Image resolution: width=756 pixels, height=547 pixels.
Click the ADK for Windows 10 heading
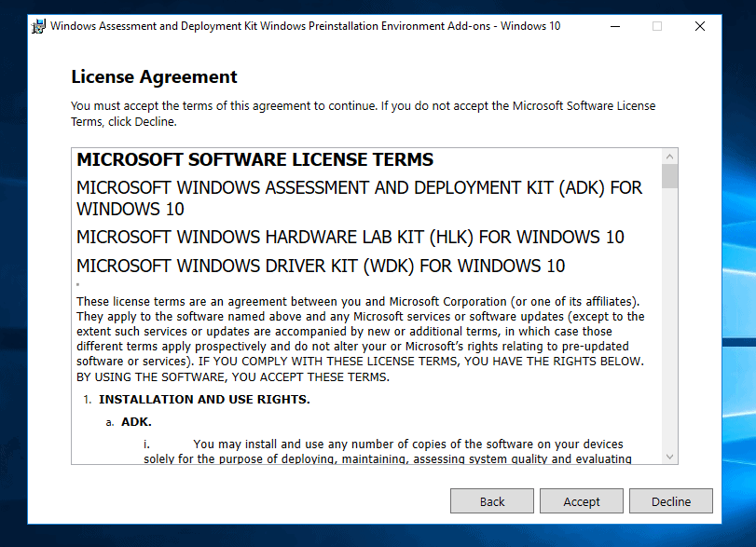click(359, 198)
